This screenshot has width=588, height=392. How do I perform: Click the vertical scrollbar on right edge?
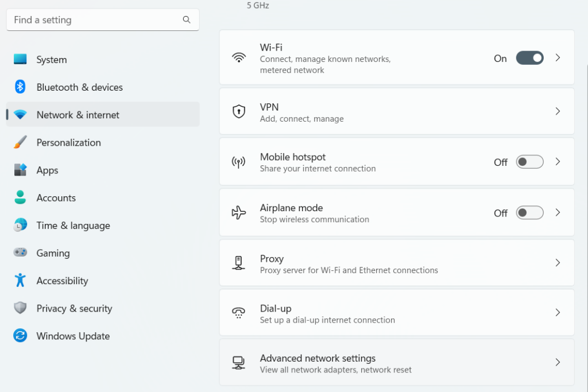[586, 228]
